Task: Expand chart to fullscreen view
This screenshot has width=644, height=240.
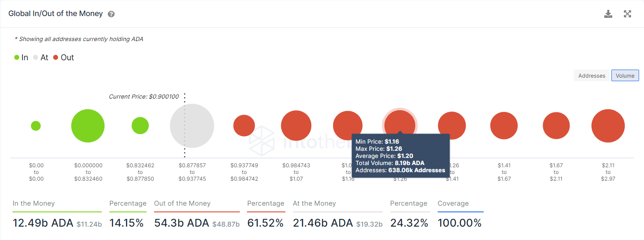Action: pos(627,14)
